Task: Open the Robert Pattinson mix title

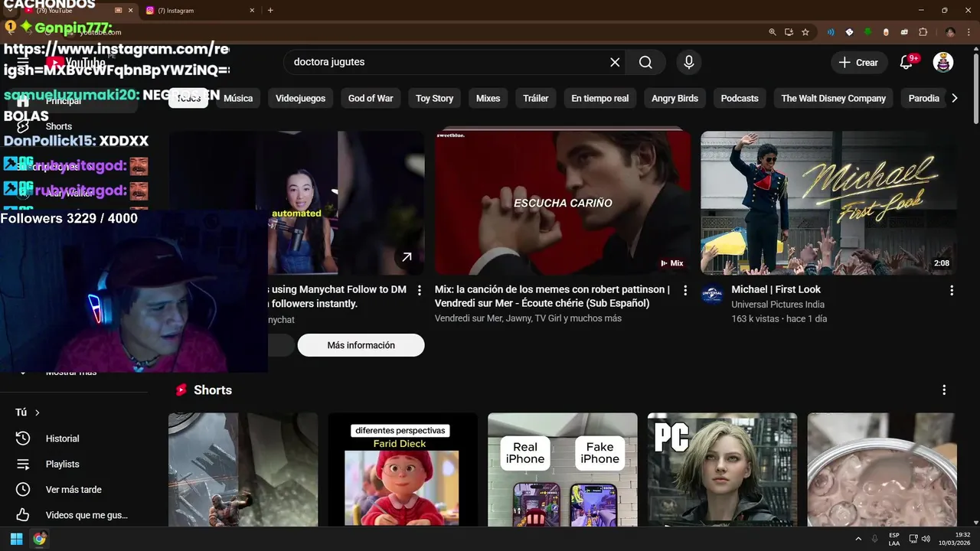Action: pos(552,296)
